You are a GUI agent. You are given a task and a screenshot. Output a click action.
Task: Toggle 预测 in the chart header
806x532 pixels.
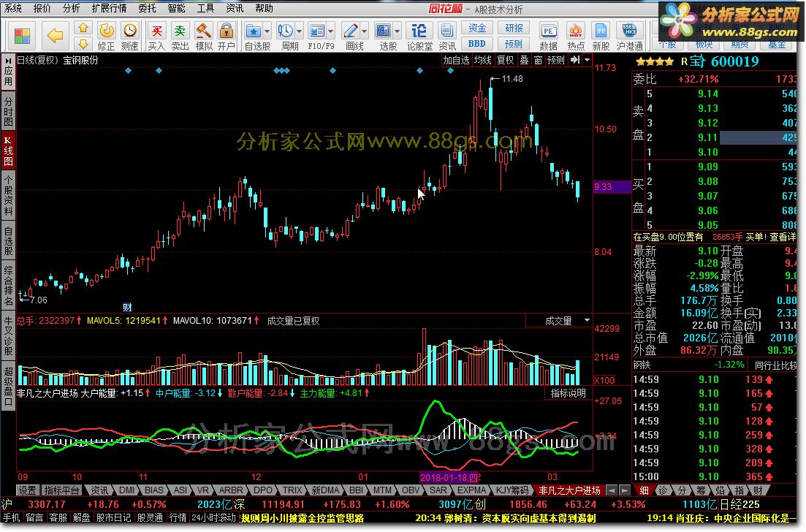(555, 60)
